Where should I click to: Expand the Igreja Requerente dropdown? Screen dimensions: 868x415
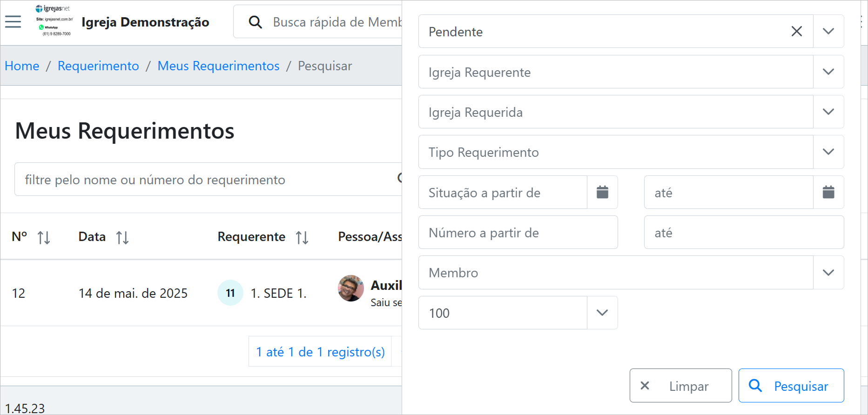[828, 72]
